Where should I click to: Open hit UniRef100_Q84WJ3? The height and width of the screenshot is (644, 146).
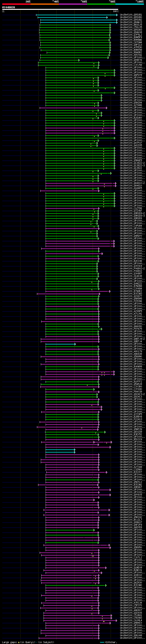tap(131, 22)
